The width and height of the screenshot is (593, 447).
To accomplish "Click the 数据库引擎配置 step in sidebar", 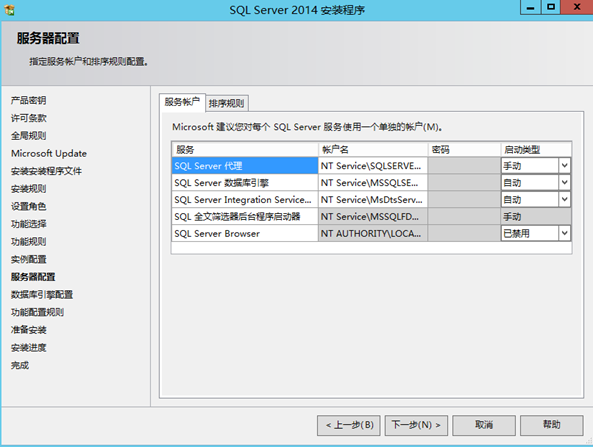I will (42, 295).
